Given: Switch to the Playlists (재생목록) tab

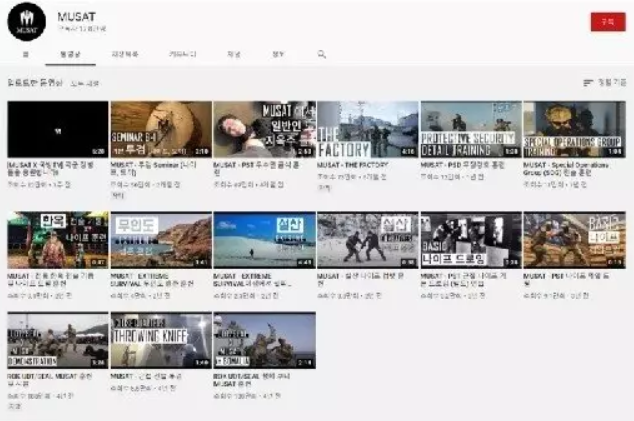Looking at the screenshot, I should pos(125,54).
